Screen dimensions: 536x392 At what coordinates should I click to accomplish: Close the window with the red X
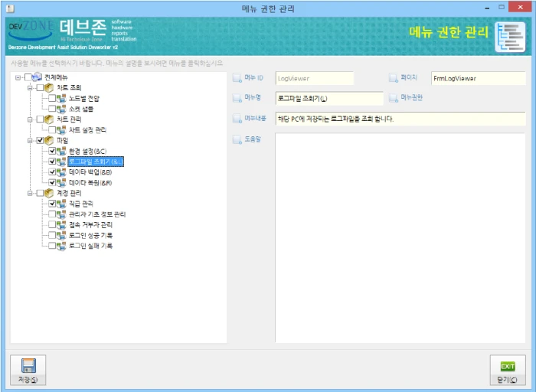pyautogui.click(x=520, y=7)
